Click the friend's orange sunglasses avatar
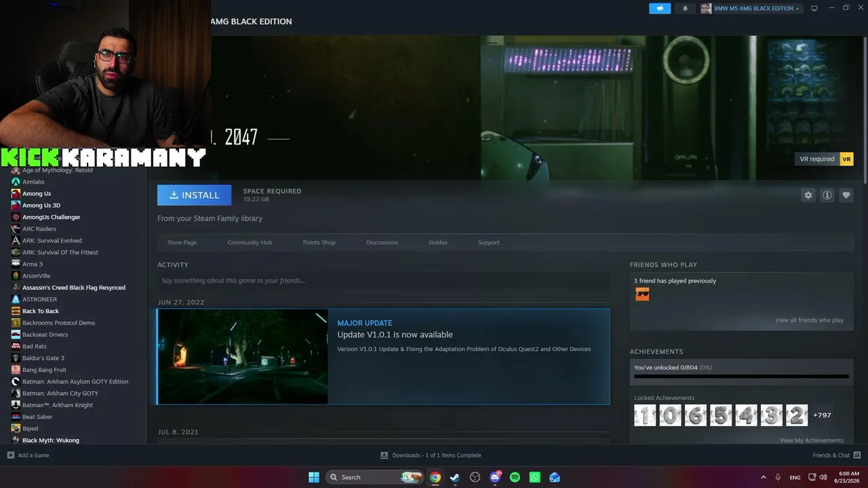 pyautogui.click(x=642, y=294)
